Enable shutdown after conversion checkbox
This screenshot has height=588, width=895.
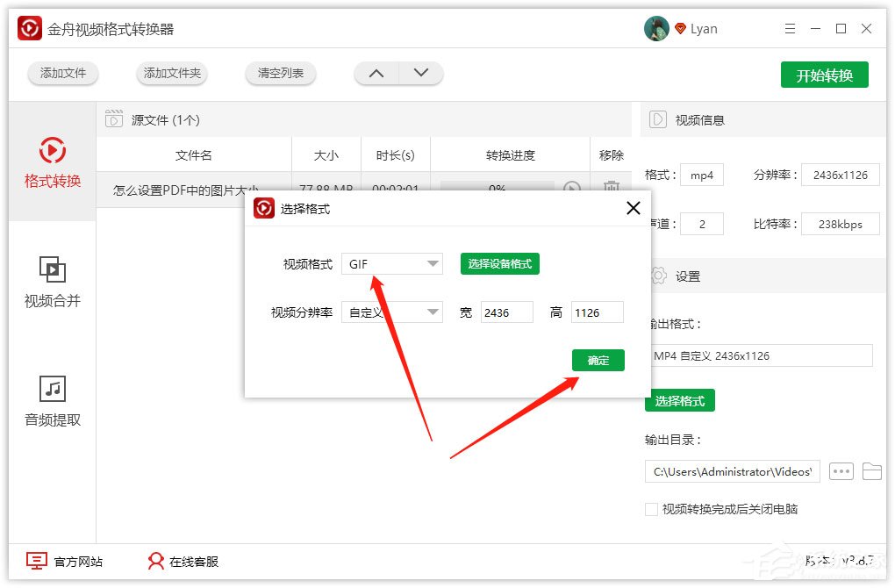pos(651,508)
